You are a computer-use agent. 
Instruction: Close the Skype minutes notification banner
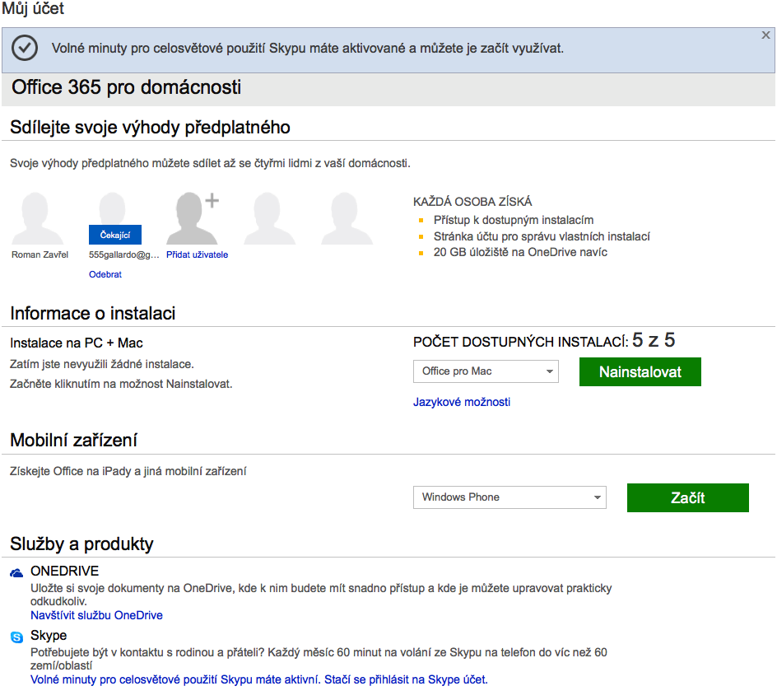765,35
